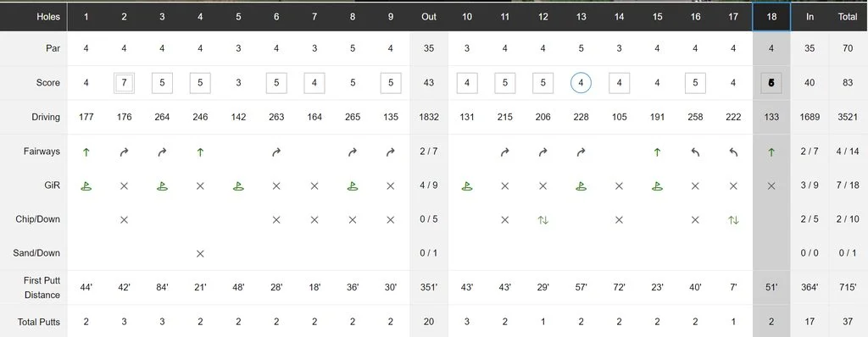Click hole 13 circled birdie score
Viewport: 868px width, 337px height.
point(581,83)
